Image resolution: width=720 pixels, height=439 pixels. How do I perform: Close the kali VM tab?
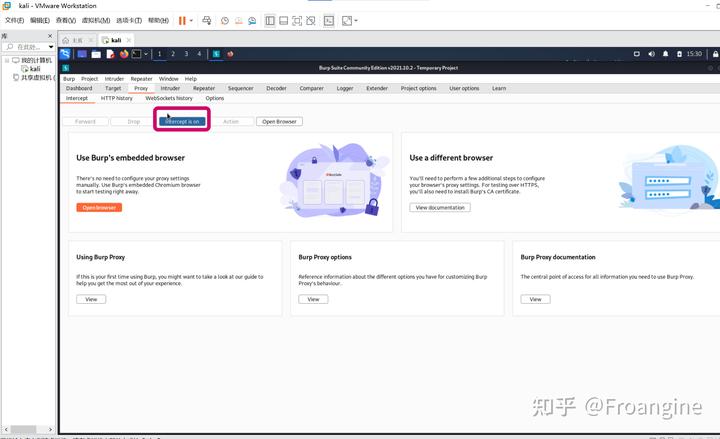129,40
